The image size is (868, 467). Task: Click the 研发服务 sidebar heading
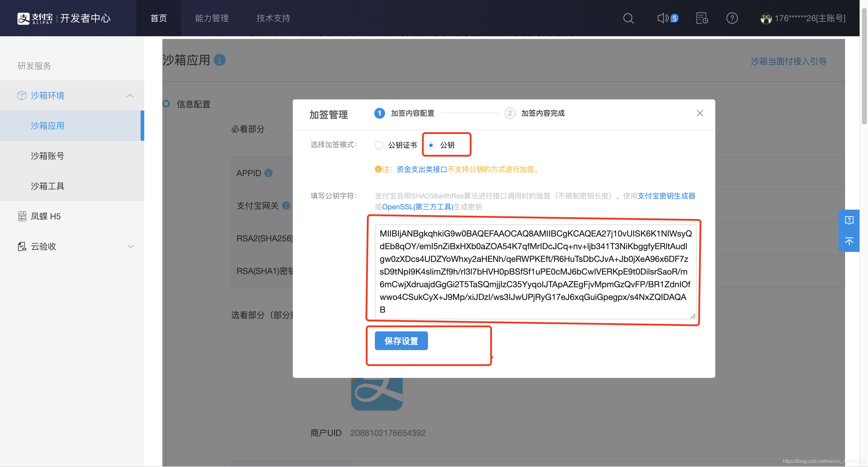pyautogui.click(x=34, y=66)
